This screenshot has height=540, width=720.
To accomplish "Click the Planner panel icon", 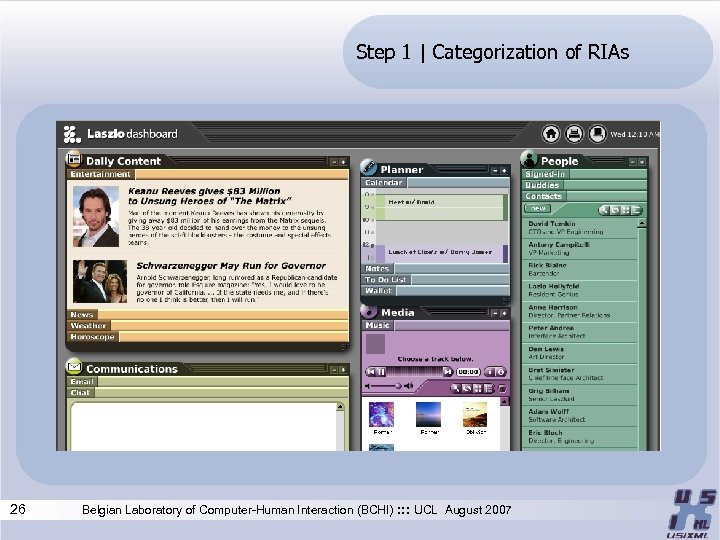I will 368,167.
